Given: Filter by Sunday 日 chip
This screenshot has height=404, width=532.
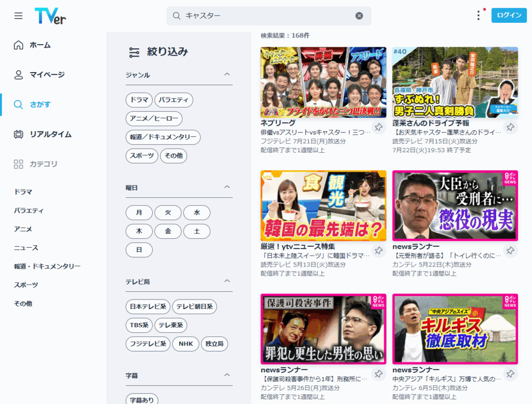Looking at the screenshot, I should click(x=139, y=250).
